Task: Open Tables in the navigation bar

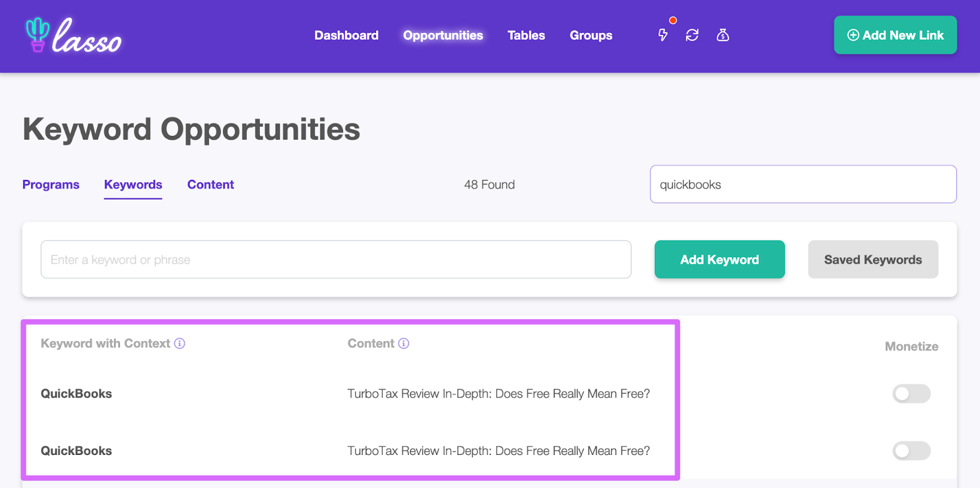Action: (x=526, y=36)
